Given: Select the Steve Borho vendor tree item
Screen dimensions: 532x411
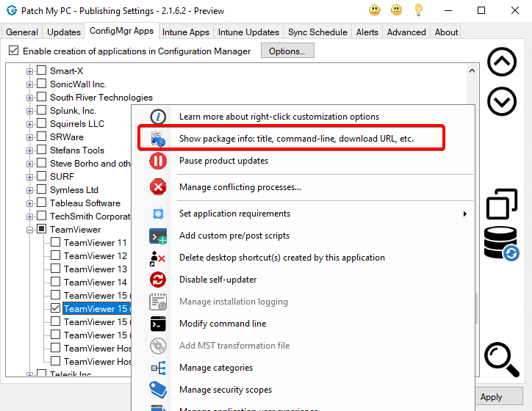Looking at the screenshot, I should click(90, 164).
